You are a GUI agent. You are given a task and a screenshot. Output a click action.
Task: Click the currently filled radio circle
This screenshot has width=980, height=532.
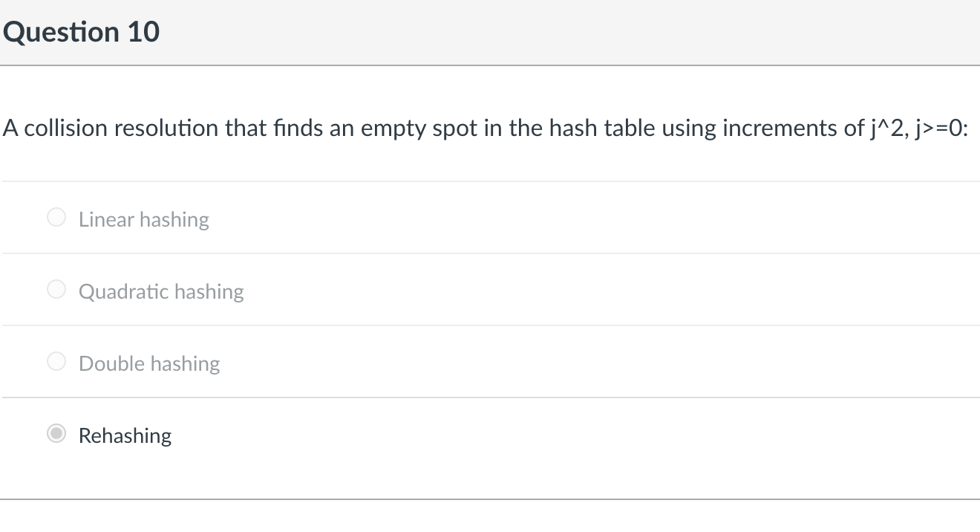pos(56,433)
